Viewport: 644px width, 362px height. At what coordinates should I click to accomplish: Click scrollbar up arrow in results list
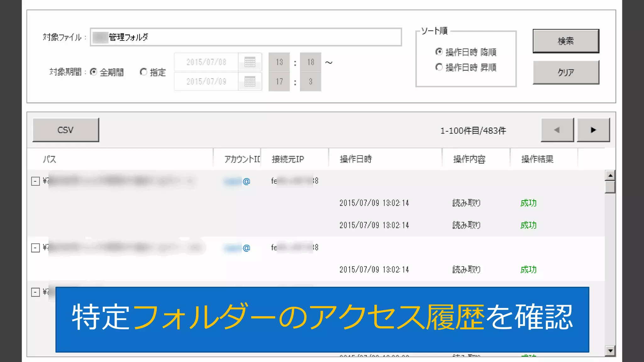pos(610,175)
